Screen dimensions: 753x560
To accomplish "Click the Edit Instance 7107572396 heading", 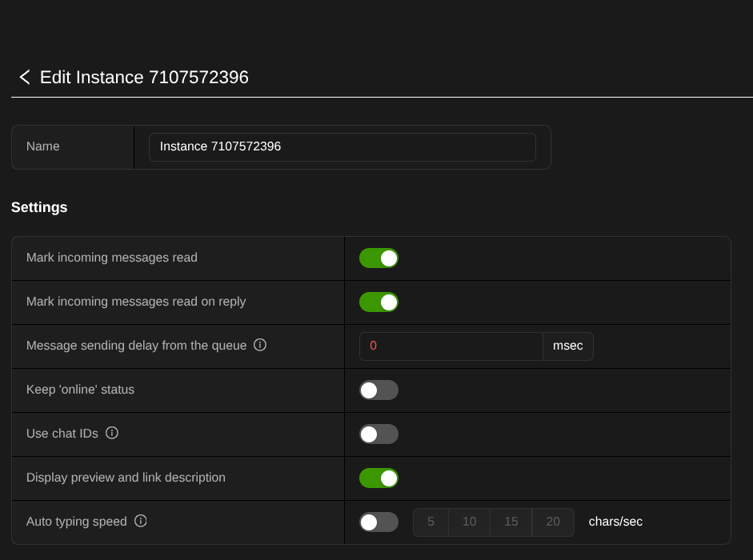I will [144, 78].
